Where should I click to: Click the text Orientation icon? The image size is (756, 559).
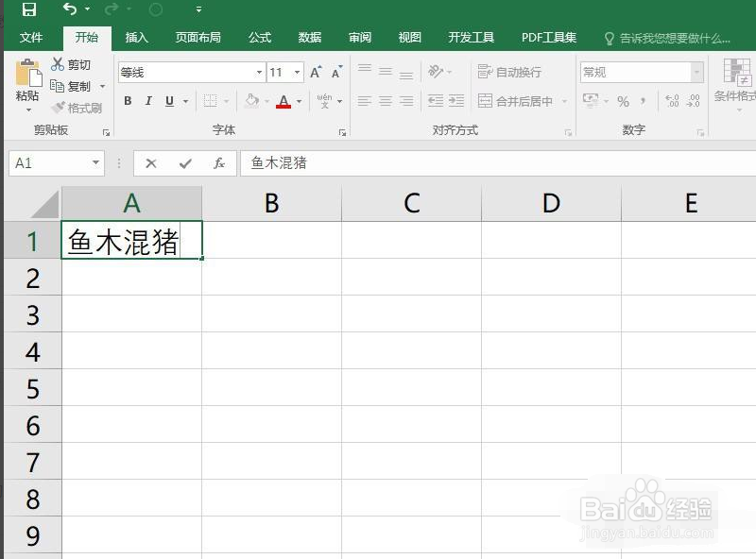(436, 72)
